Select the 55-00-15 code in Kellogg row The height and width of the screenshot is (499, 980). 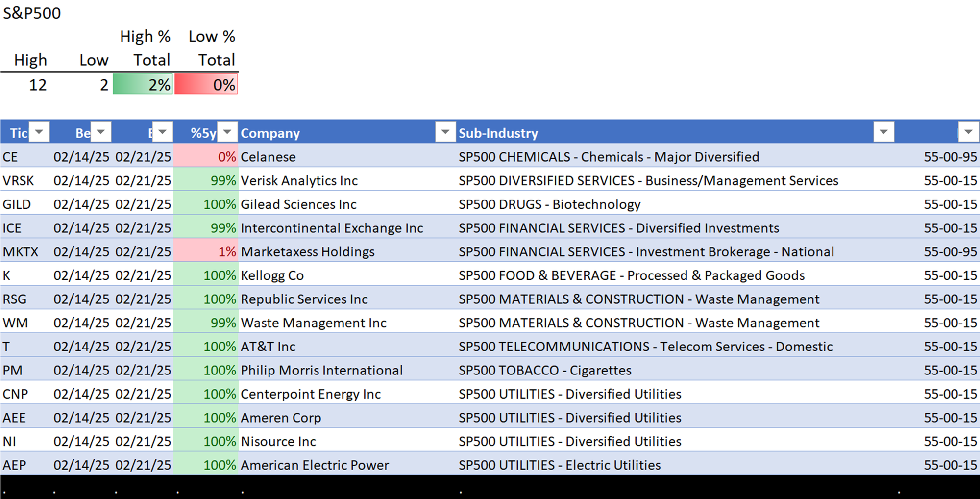click(951, 275)
